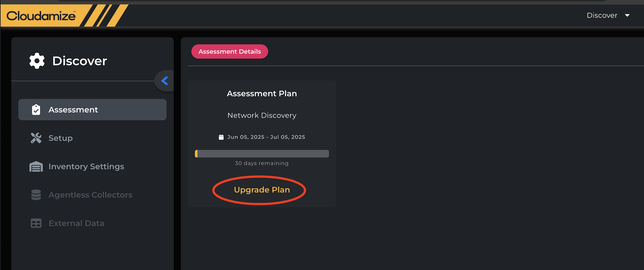Click the Discover gear icon

[x=37, y=61]
